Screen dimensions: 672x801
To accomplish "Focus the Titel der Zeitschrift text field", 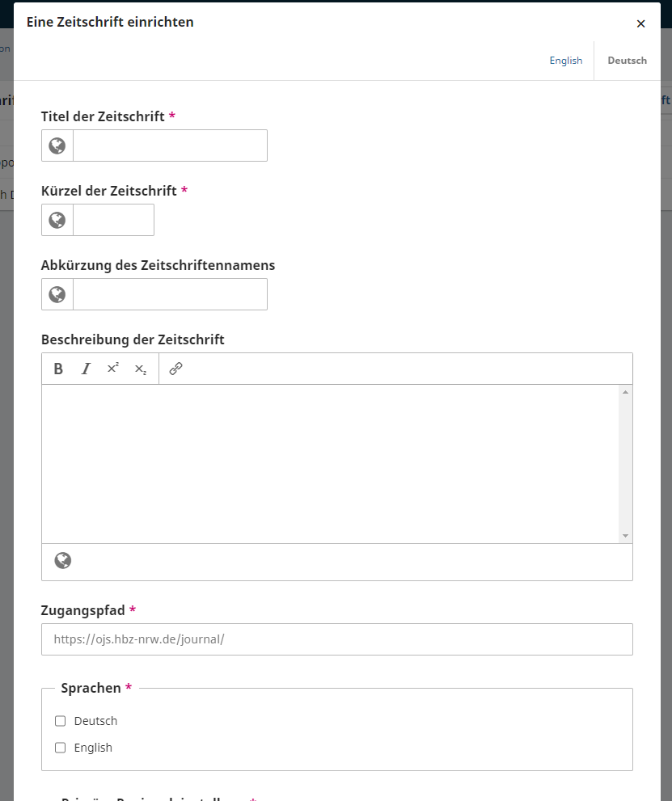I will 170,145.
